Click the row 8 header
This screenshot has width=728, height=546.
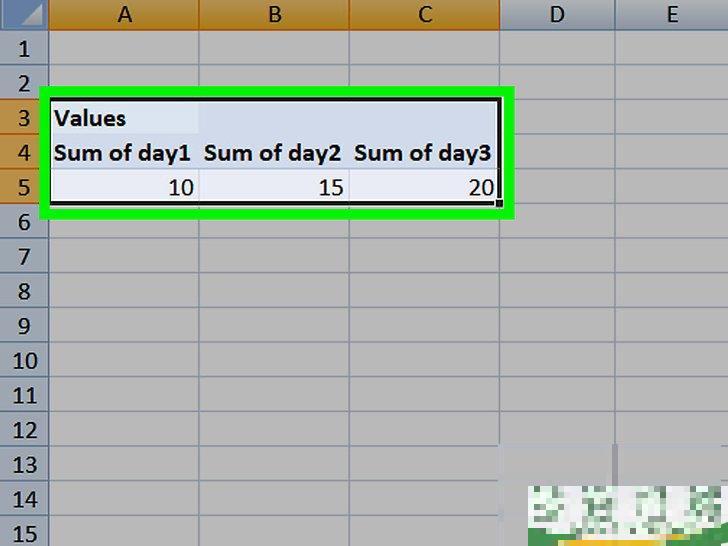(x=24, y=291)
